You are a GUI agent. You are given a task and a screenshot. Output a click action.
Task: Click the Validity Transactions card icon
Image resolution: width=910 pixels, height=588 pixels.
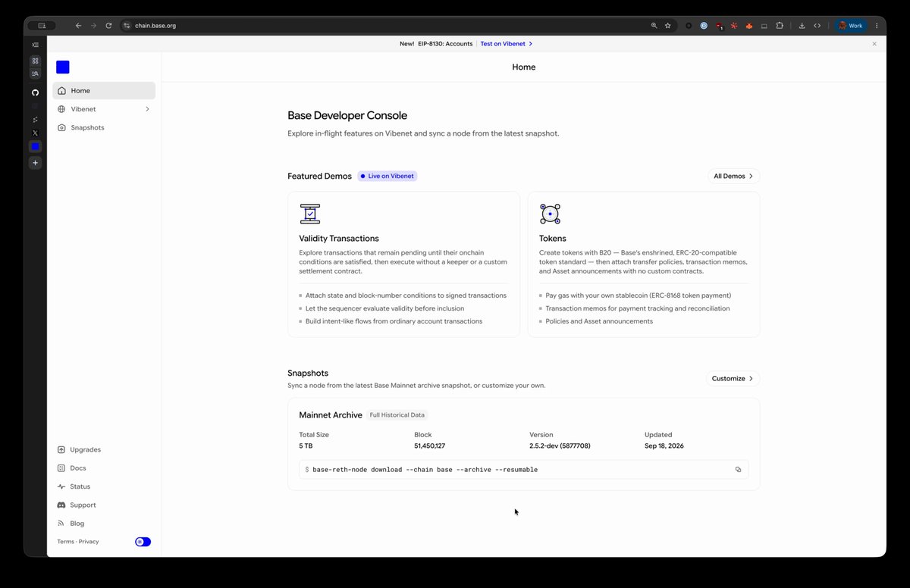click(x=309, y=214)
